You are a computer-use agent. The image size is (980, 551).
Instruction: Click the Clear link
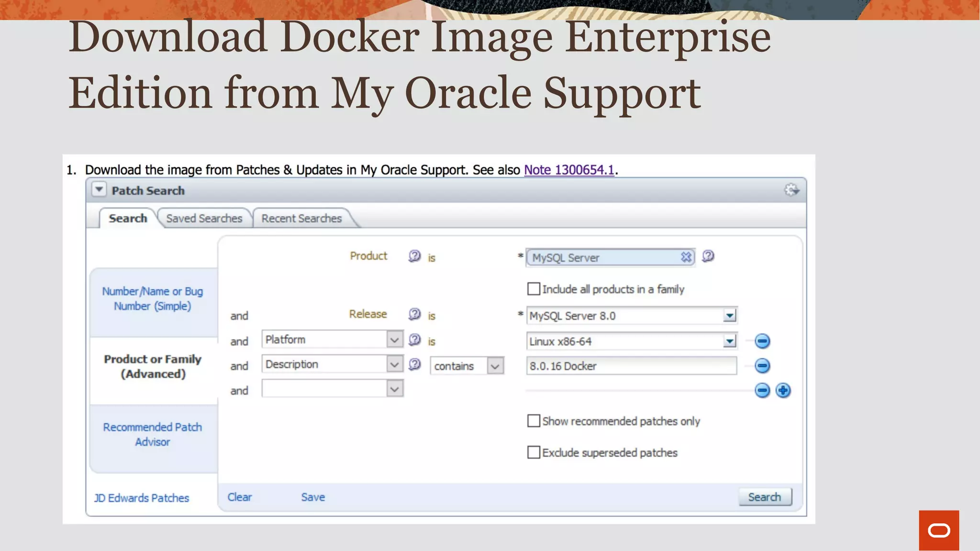click(x=240, y=497)
